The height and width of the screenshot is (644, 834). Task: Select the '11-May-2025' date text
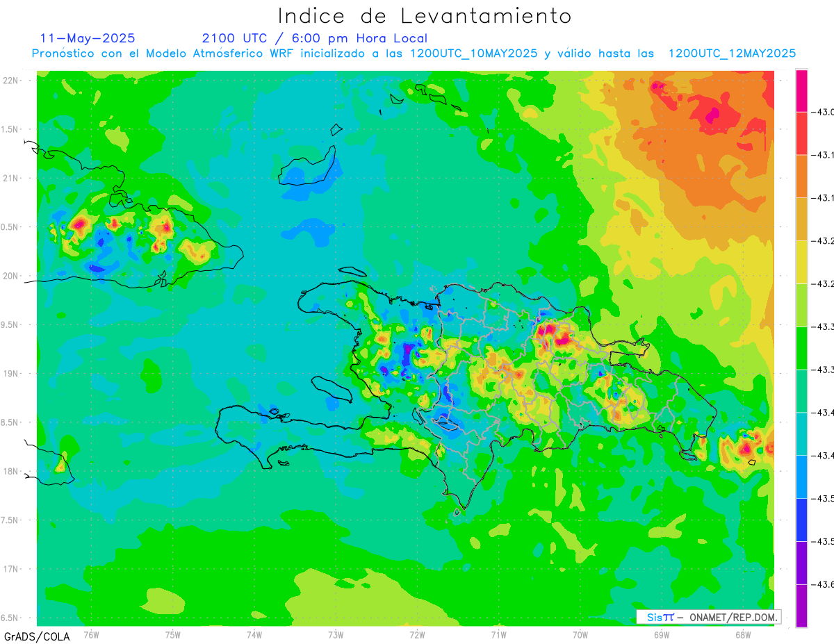pos(88,38)
